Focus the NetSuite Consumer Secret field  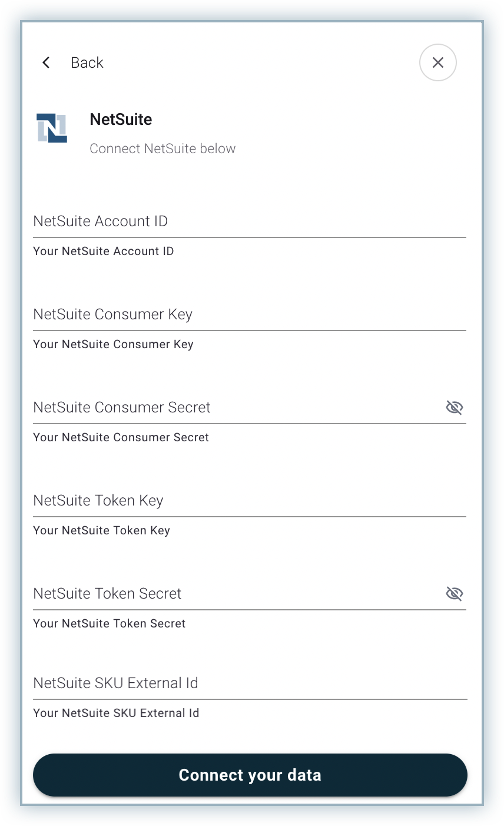point(236,408)
